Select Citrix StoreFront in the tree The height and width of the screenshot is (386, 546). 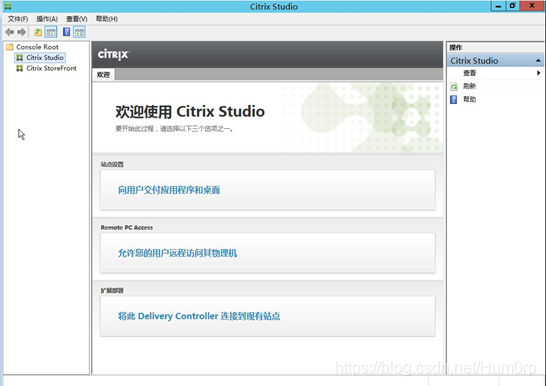(52, 68)
